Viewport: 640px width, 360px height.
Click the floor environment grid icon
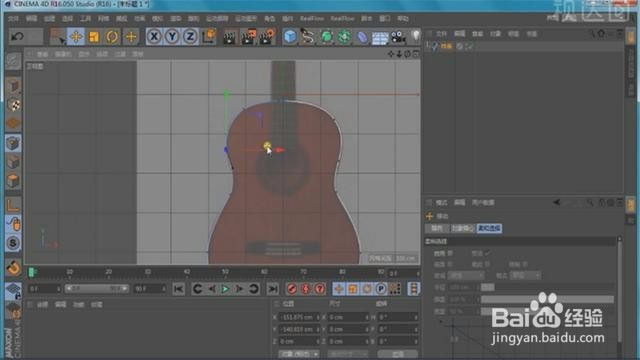380,38
